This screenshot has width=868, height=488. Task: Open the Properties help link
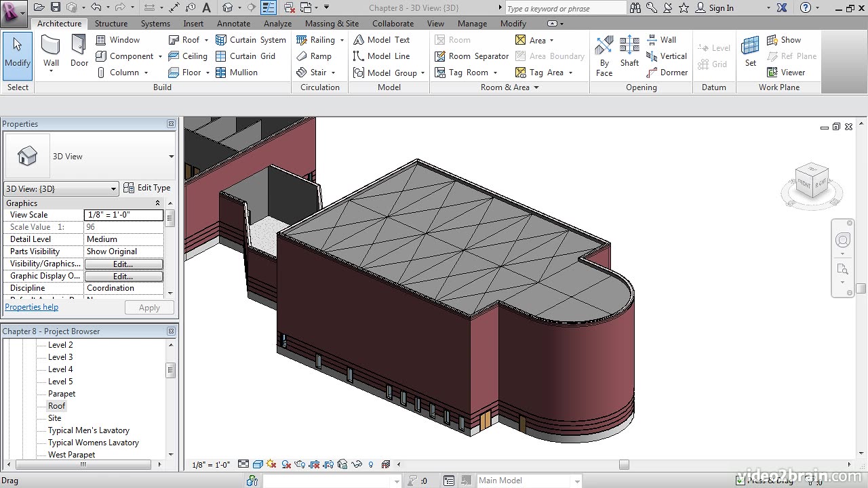[x=32, y=307]
